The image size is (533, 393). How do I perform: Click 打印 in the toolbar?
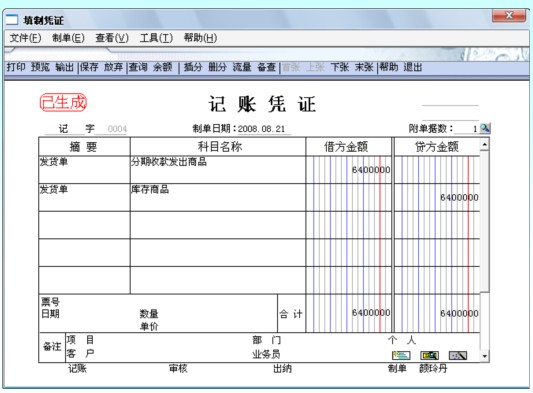[16, 67]
